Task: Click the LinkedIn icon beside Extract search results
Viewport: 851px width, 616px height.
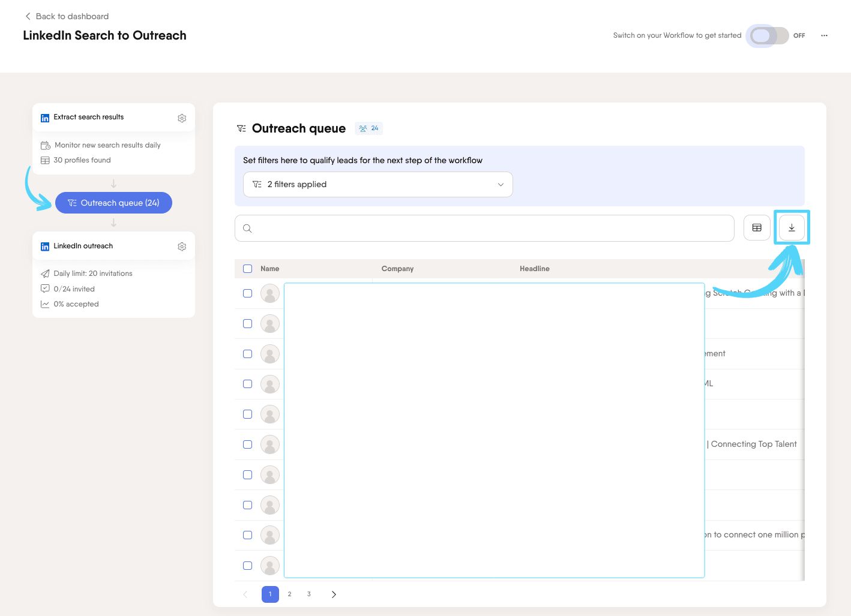Action: click(x=45, y=118)
